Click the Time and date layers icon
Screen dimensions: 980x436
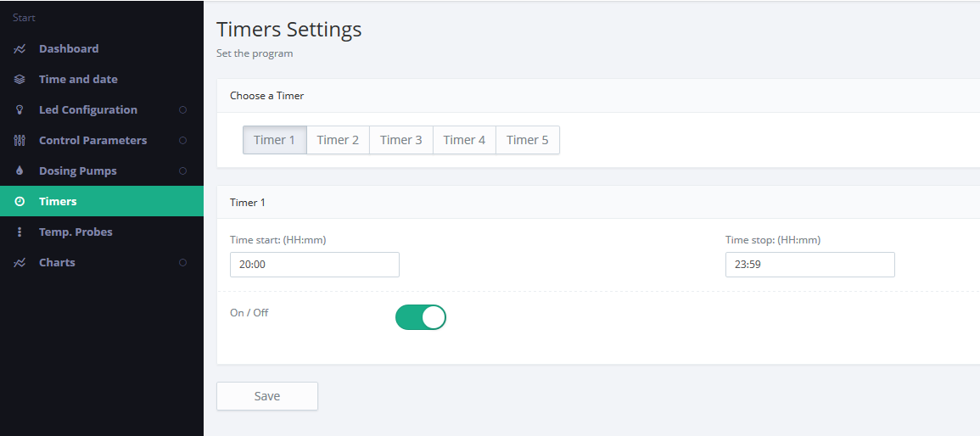[x=20, y=80]
